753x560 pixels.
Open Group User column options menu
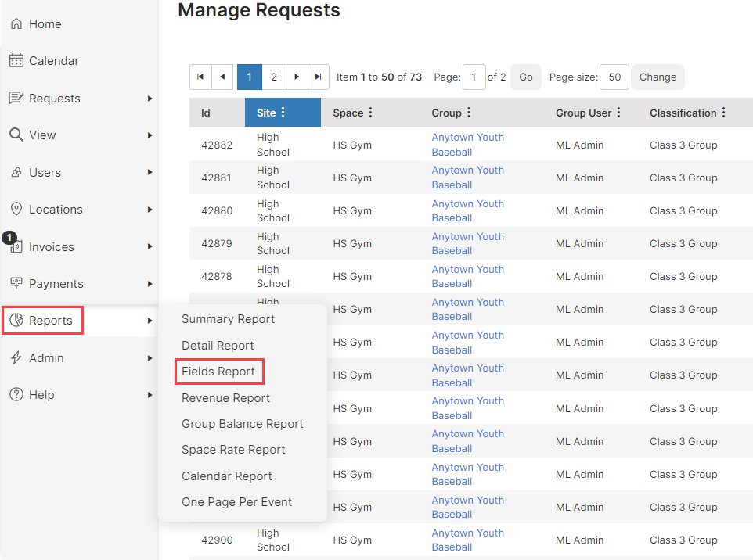[x=618, y=113]
